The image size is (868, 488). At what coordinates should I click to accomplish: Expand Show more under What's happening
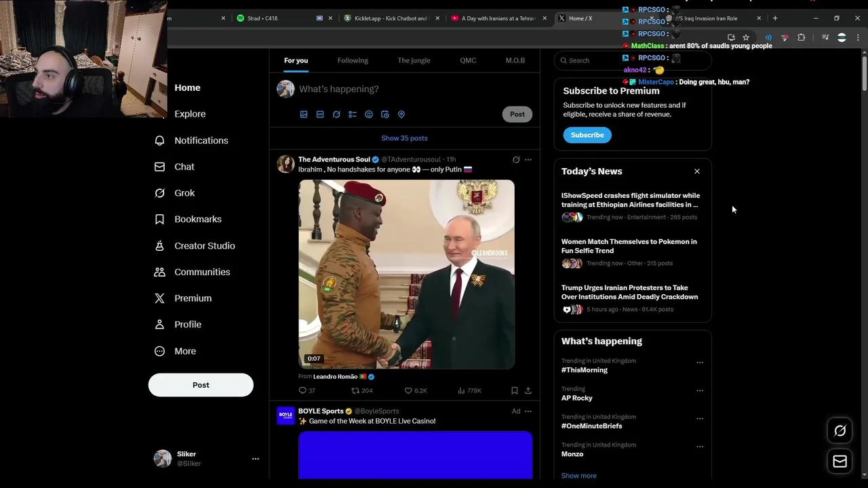coord(579,476)
